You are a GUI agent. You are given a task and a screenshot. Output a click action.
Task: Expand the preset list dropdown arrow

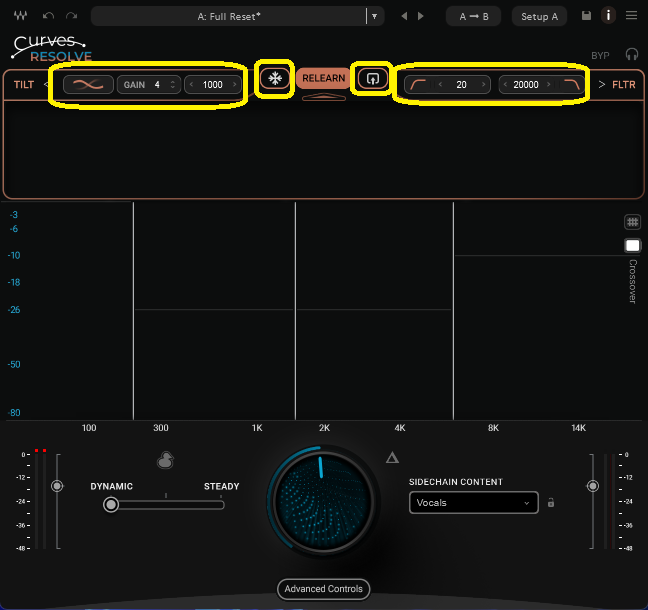pyautogui.click(x=374, y=17)
